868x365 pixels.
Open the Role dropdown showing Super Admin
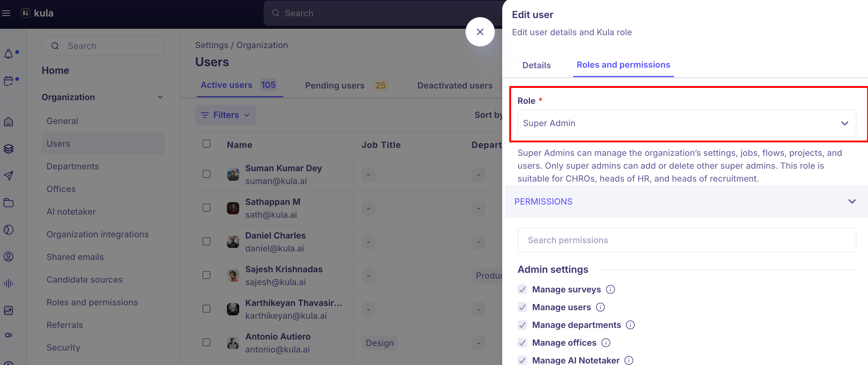coord(686,123)
